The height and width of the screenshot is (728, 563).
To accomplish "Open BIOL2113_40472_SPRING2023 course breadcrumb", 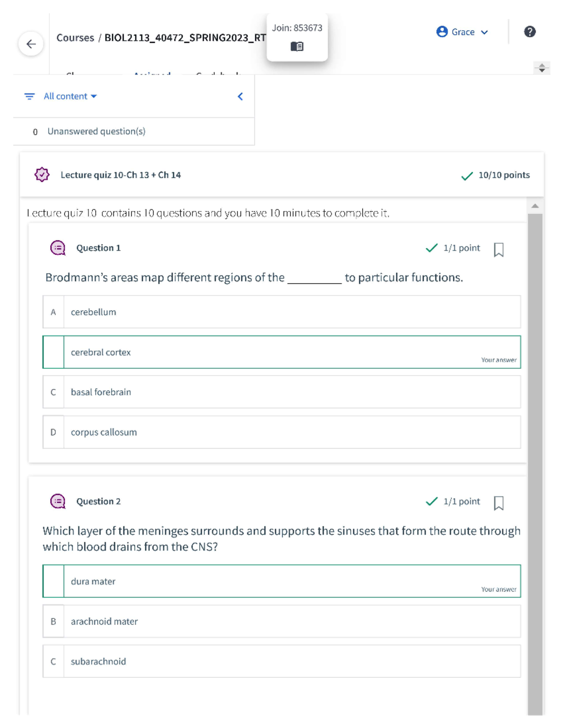I will [185, 38].
